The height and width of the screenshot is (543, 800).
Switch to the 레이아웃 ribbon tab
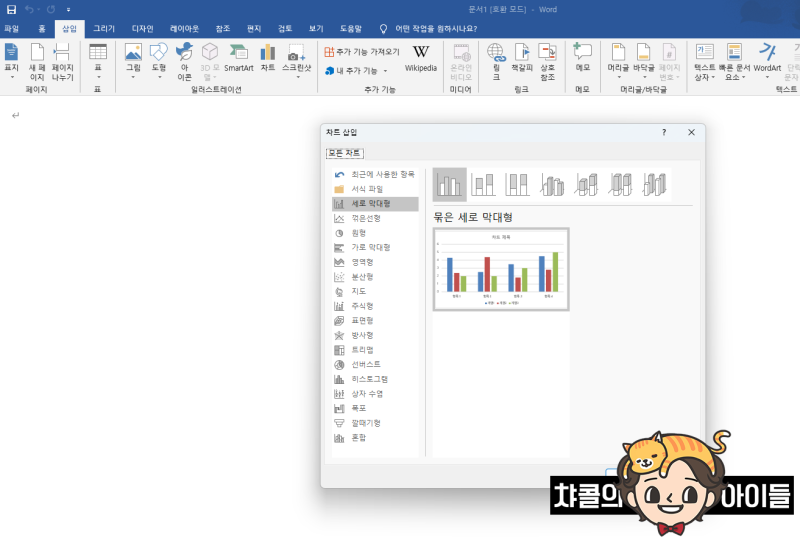184,29
